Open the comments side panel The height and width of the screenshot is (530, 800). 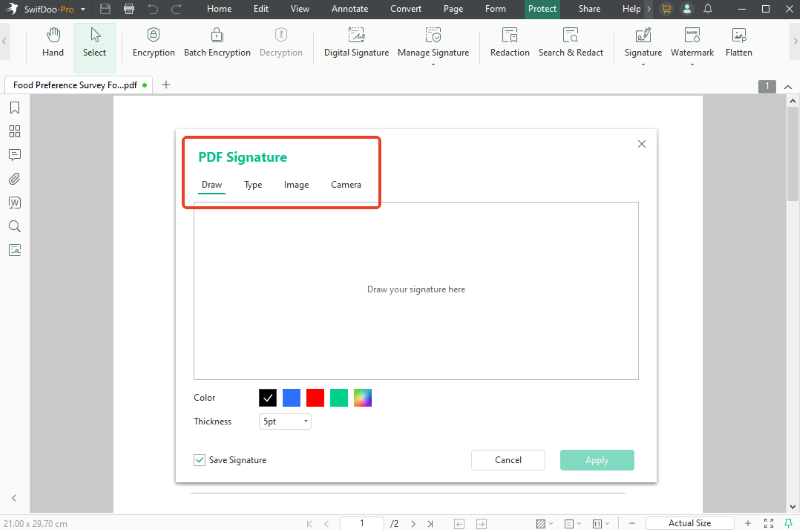15,155
